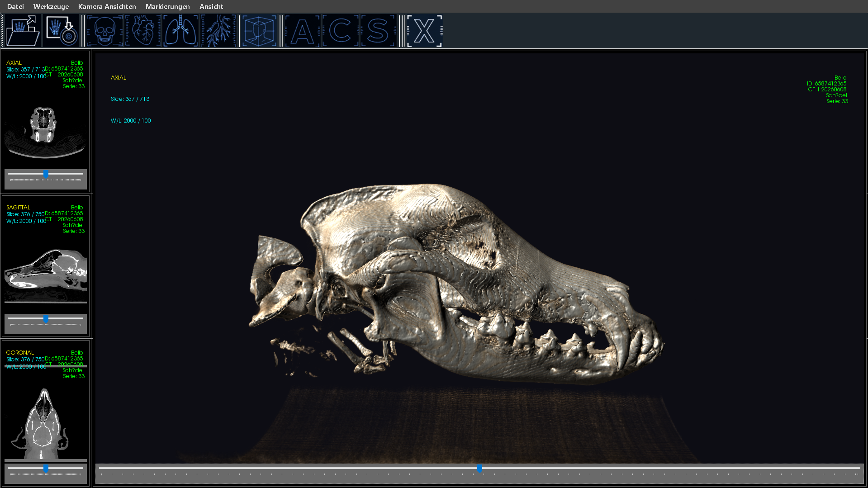Click 'W/L: 2000 / 100' in main view
This screenshot has width=868, height=488.
tap(131, 121)
